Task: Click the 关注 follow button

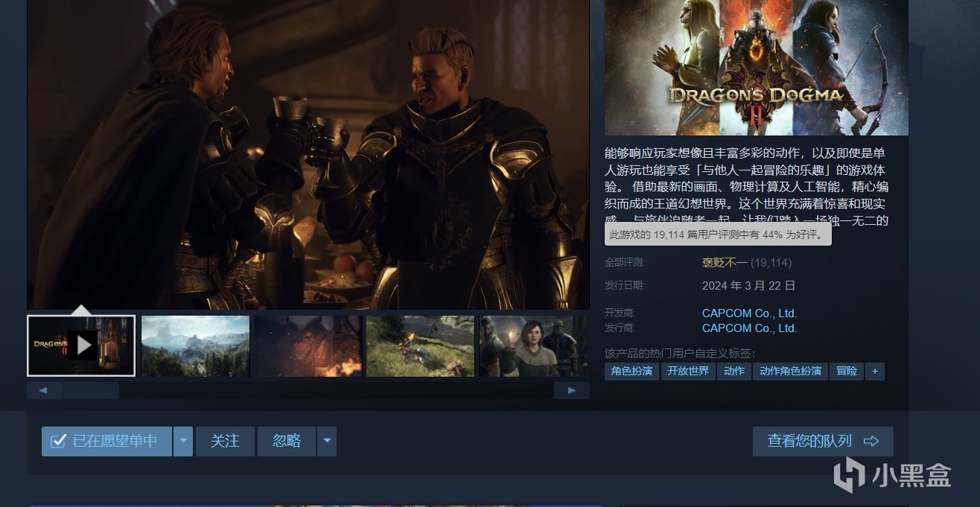Action: click(225, 441)
